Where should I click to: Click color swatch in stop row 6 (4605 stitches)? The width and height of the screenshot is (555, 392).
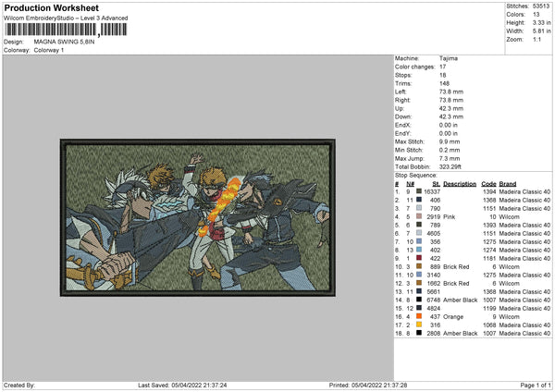419,233
